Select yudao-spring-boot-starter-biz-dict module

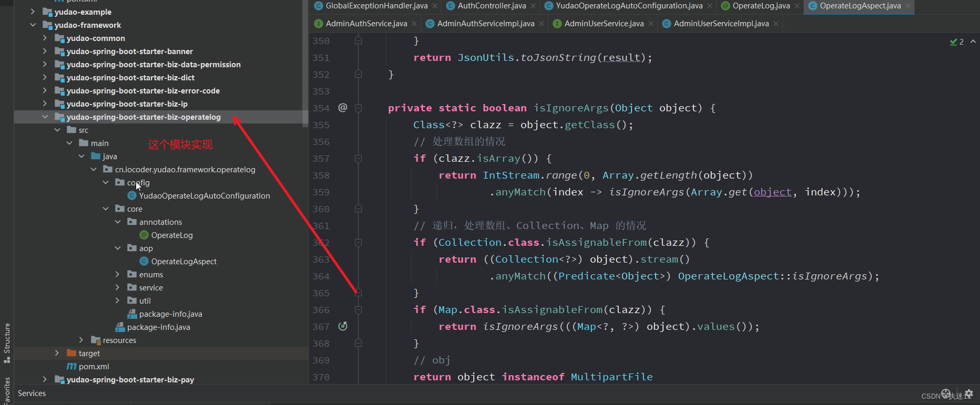pos(130,78)
